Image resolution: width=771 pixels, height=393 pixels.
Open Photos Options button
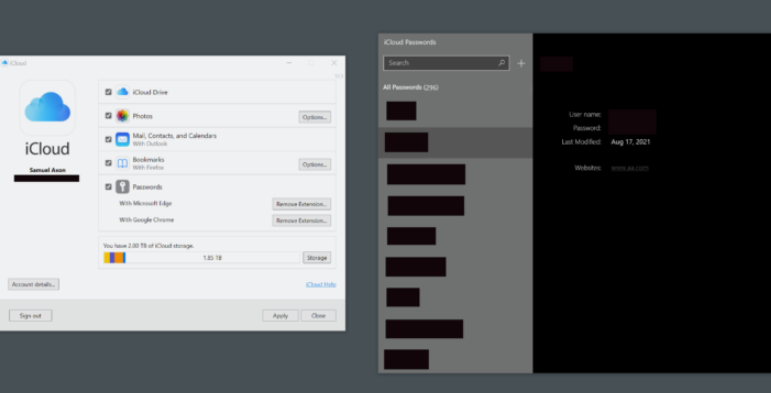click(x=315, y=117)
